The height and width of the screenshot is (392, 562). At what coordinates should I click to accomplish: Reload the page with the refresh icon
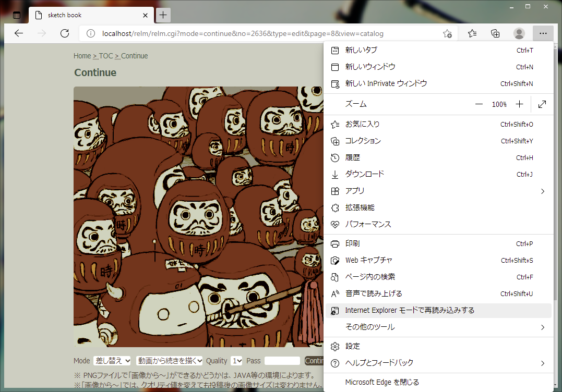[65, 33]
